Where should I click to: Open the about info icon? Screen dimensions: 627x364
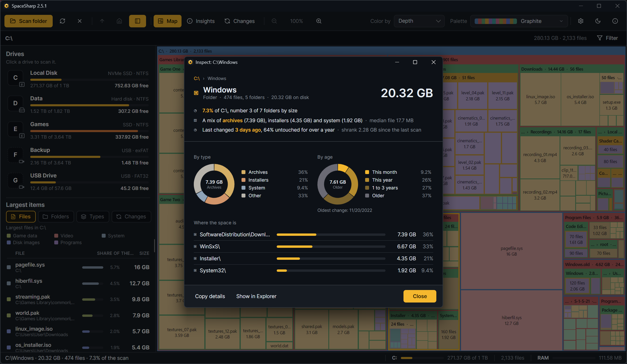[615, 21]
